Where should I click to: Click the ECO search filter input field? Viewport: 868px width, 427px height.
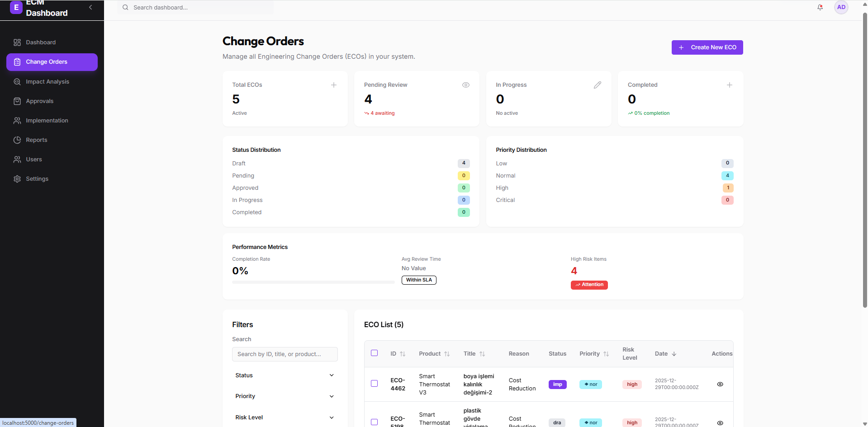(285, 354)
